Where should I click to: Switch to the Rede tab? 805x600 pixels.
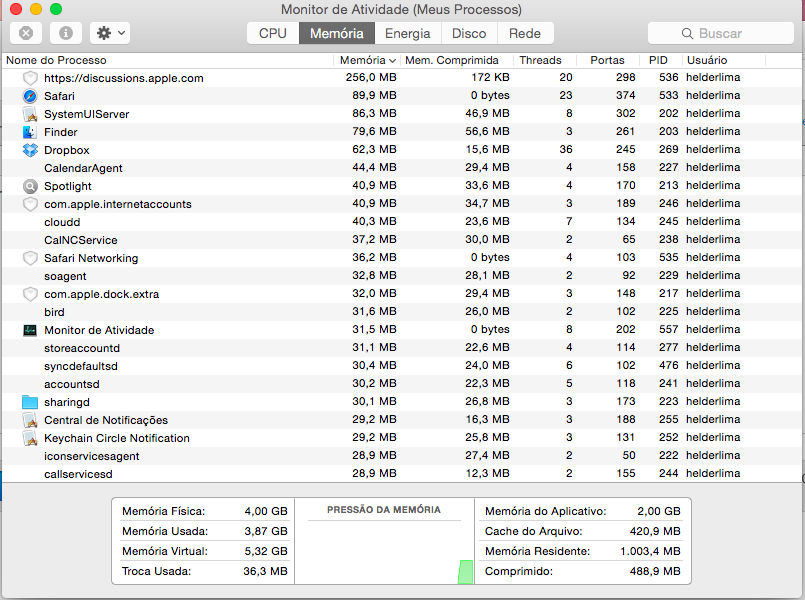(525, 33)
